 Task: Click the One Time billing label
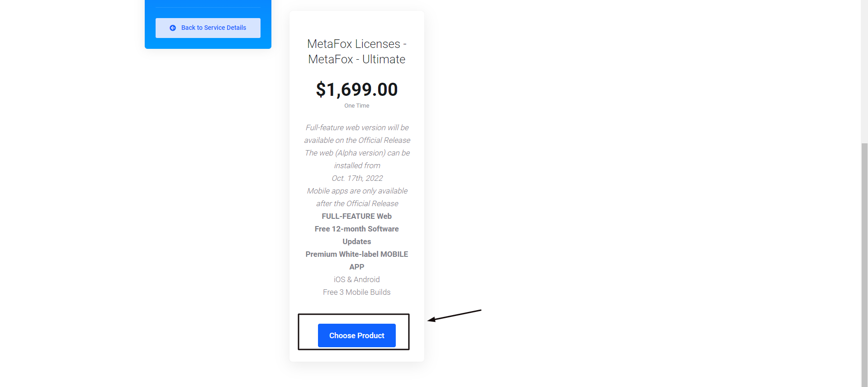coord(356,106)
